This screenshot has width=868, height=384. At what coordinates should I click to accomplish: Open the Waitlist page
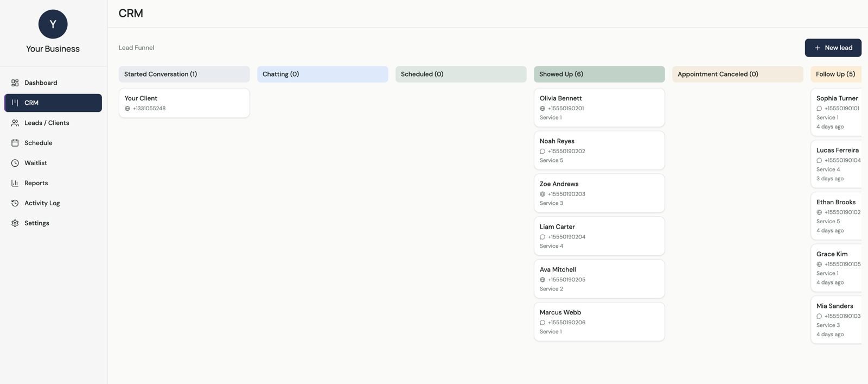point(53,163)
